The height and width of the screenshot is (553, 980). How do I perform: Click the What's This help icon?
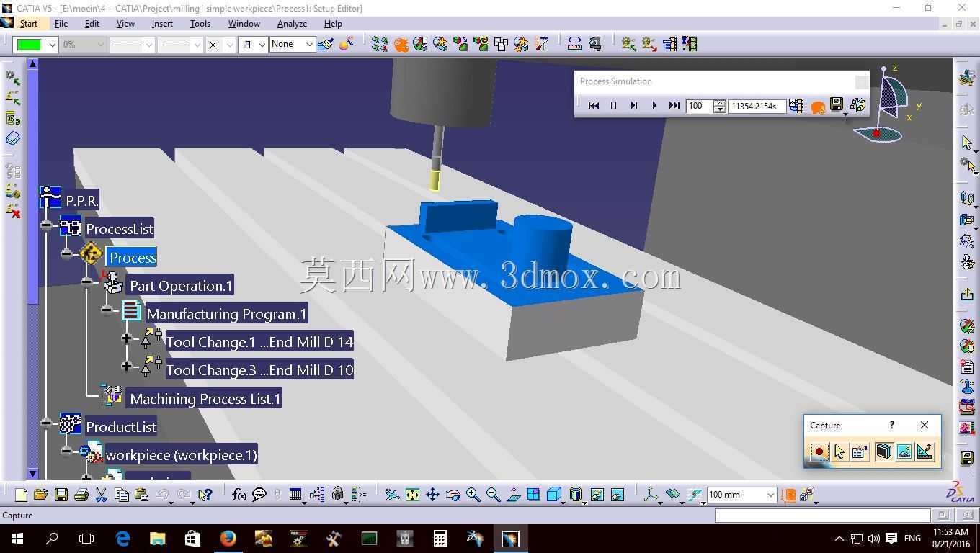pyautogui.click(x=205, y=495)
